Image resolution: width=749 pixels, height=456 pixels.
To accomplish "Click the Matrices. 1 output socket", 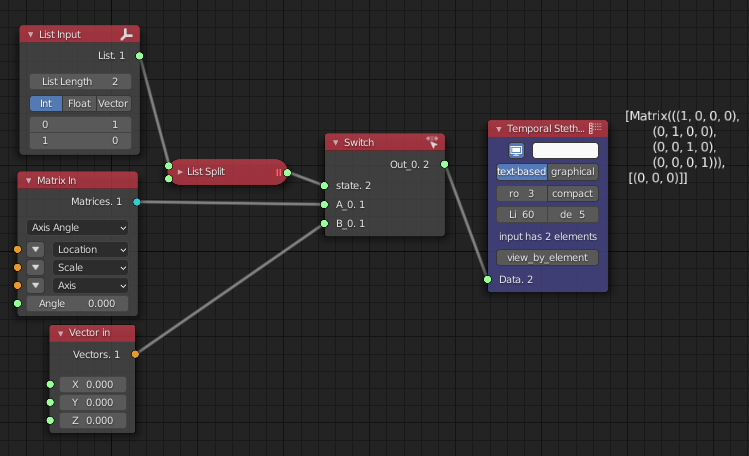I will click(x=137, y=202).
